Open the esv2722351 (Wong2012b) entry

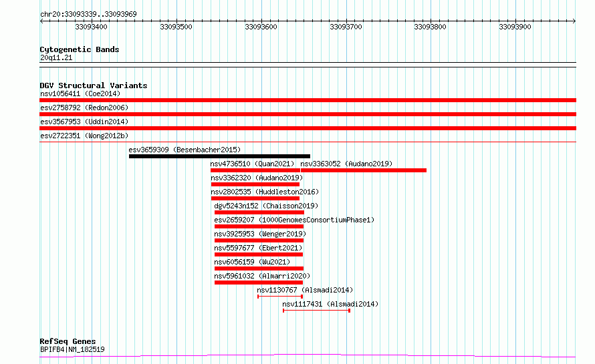(84, 136)
